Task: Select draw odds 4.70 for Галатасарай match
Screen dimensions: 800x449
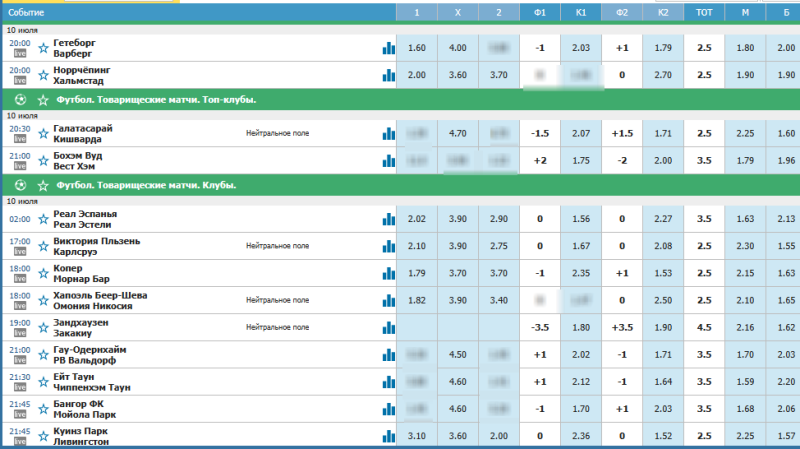Action: click(459, 133)
